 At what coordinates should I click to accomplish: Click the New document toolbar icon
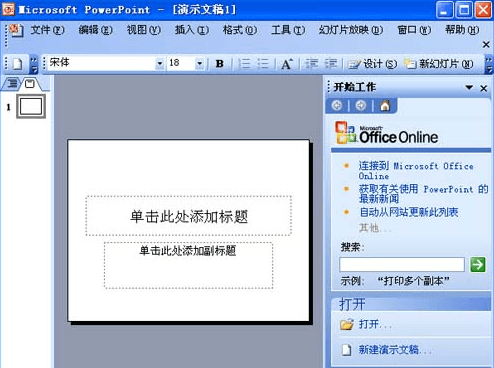[x=17, y=63]
